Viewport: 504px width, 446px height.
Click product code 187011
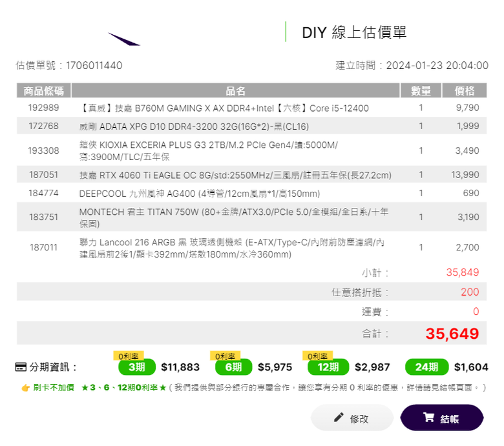click(x=44, y=247)
